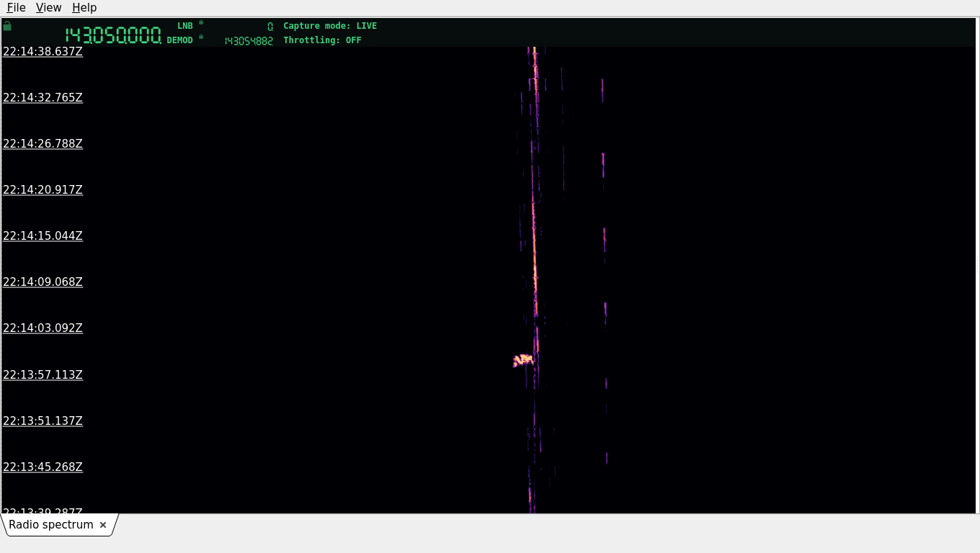
Task: Click timestamp 22:13:45.268Z
Action: coord(43,467)
